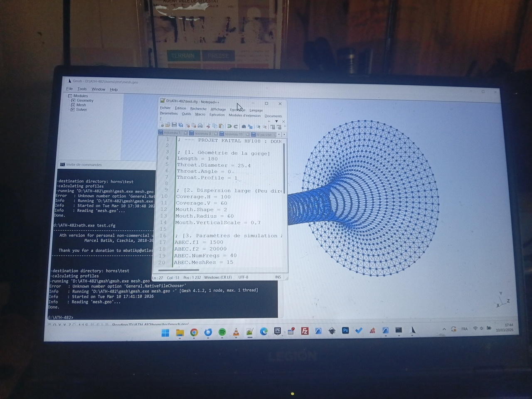Open the Help menu in Gmsh
This screenshot has width=532, height=399.
coord(114,90)
